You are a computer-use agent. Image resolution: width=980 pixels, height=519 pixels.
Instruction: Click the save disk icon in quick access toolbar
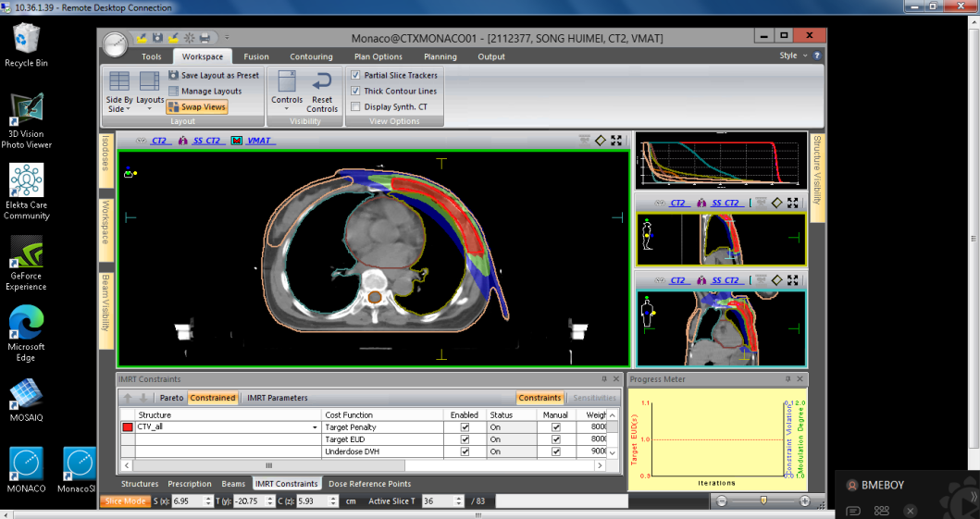click(158, 38)
